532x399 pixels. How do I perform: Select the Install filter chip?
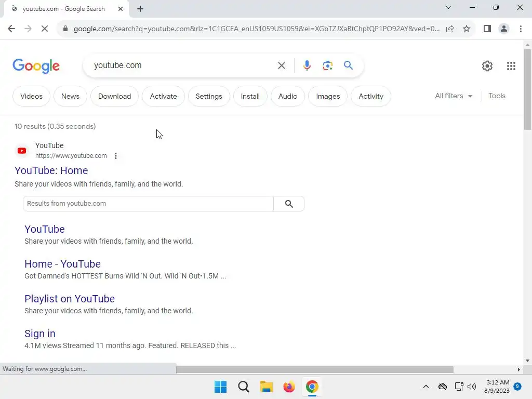(250, 96)
